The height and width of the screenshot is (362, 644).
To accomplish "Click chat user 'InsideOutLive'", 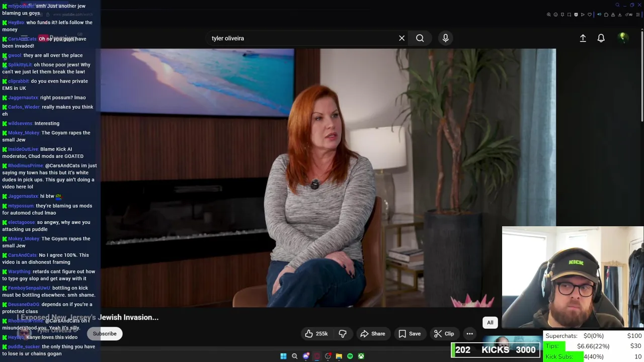I will coord(23,149).
